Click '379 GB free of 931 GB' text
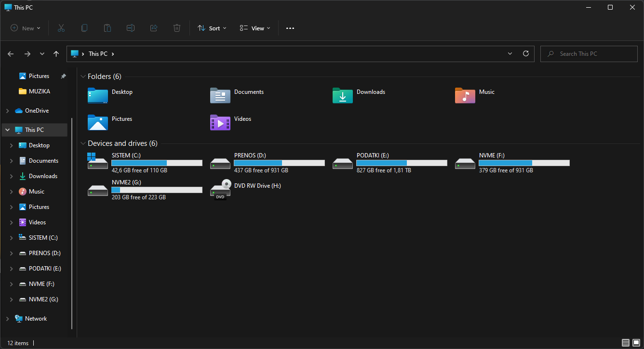The height and width of the screenshot is (349, 644). [x=506, y=170]
